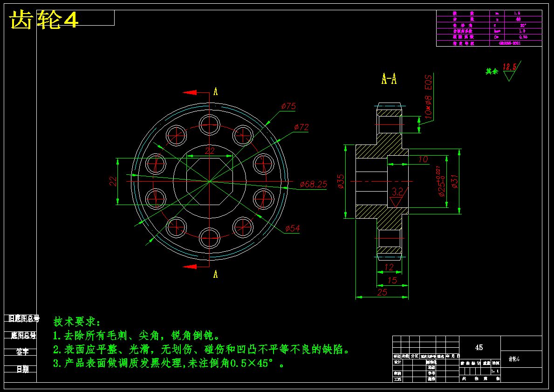Screen dimensions: 554x392
Task: Click the ø72 diameter dimension
Action: (301, 127)
